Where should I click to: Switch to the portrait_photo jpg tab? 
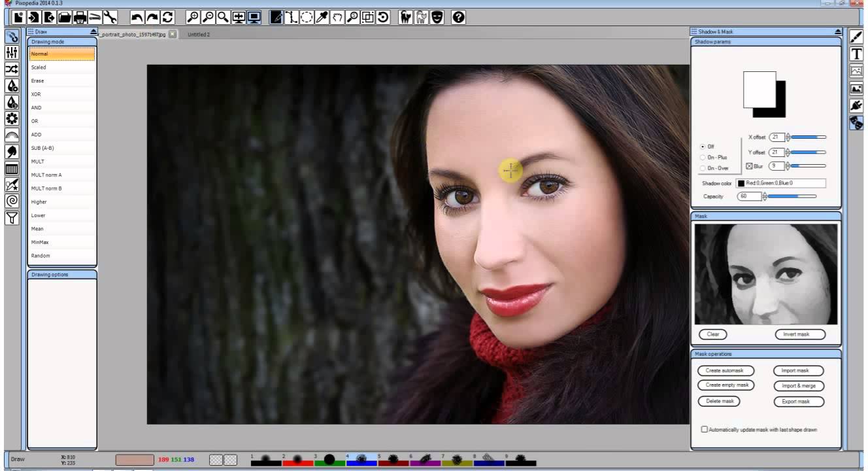click(133, 34)
